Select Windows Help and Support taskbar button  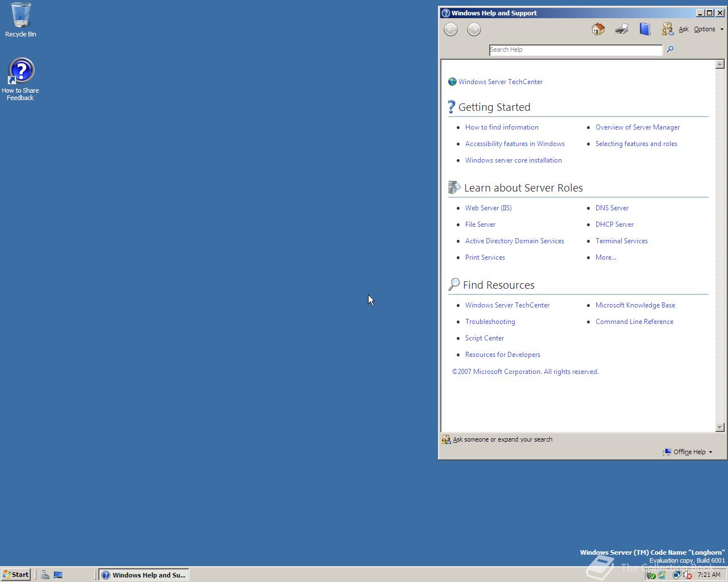(143, 575)
